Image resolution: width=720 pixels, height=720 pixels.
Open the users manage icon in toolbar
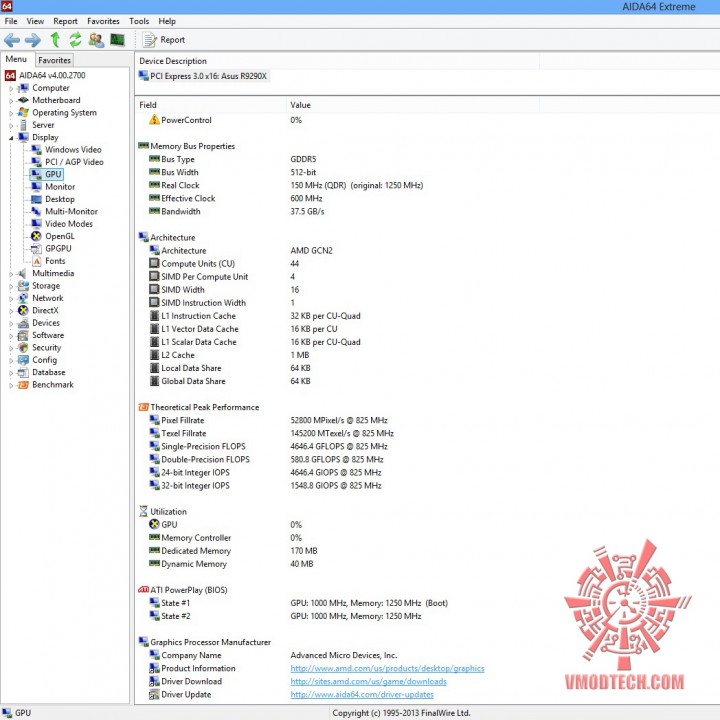click(96, 40)
